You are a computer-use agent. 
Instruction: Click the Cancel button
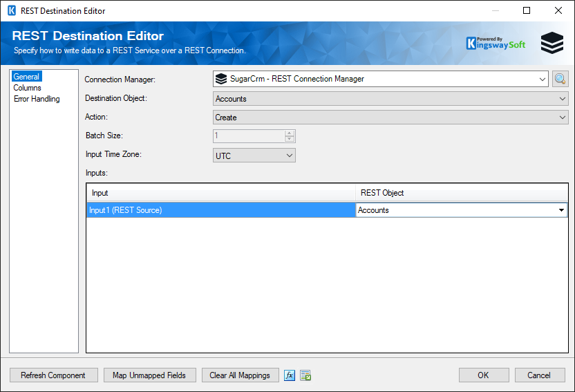pyautogui.click(x=540, y=375)
